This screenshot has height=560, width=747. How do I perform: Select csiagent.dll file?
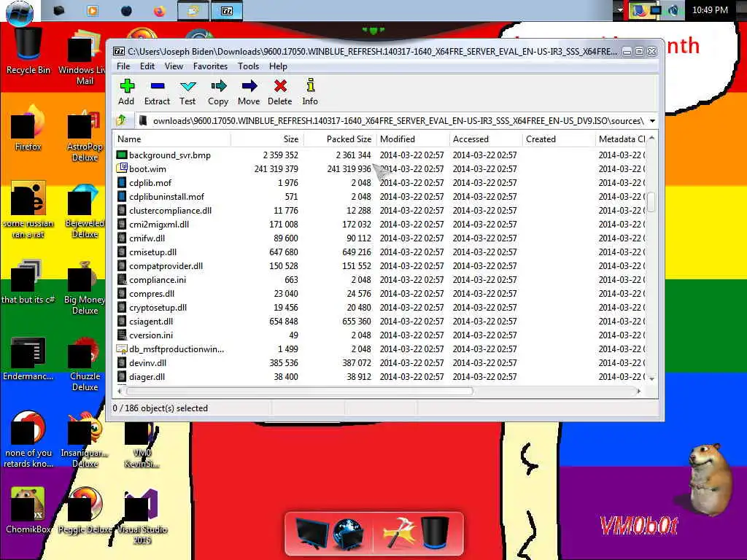(x=150, y=321)
